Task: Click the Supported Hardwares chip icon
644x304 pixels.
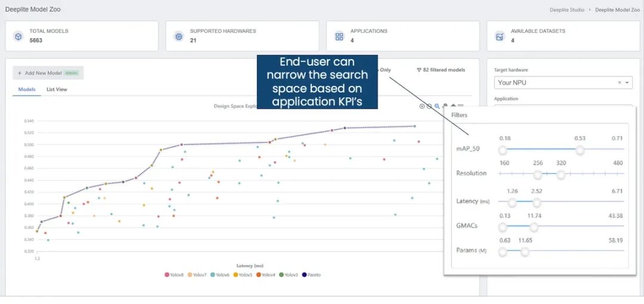Action: pyautogui.click(x=178, y=36)
